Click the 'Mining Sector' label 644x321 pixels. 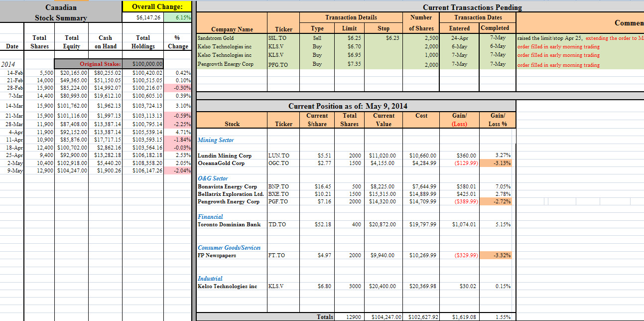216,140
